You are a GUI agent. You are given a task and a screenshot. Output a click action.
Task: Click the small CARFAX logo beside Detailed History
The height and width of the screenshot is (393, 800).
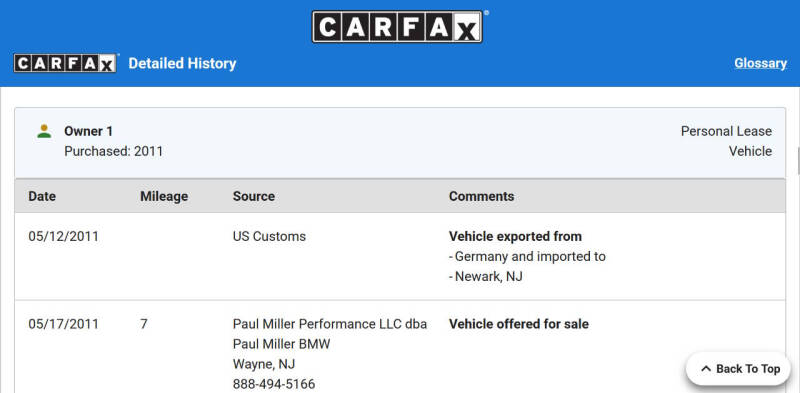tap(65, 63)
